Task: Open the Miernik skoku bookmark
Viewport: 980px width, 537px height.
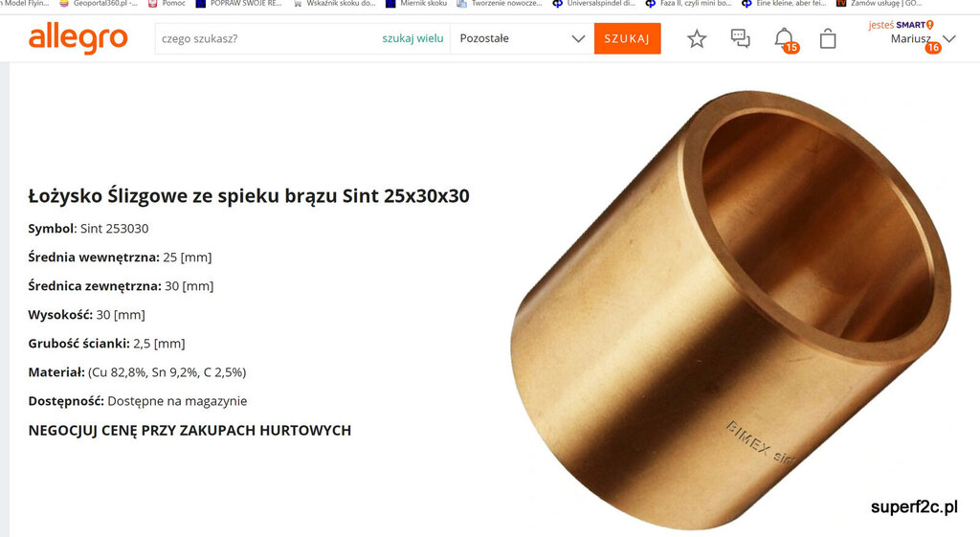Action: point(416,3)
